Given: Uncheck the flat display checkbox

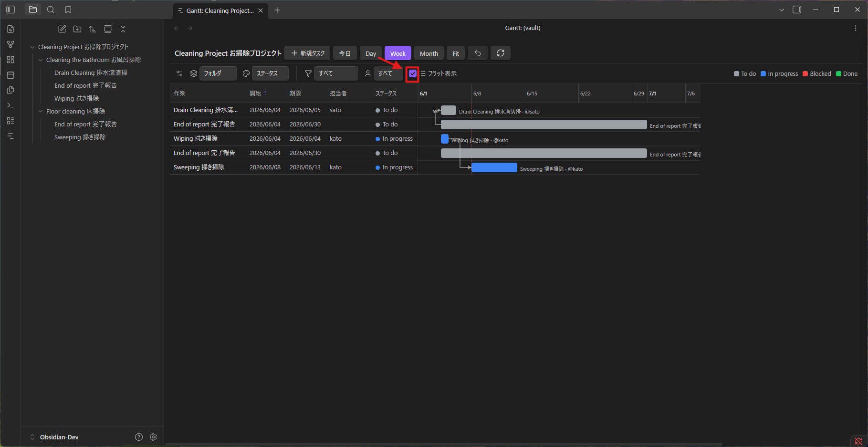Looking at the screenshot, I should tap(413, 73).
